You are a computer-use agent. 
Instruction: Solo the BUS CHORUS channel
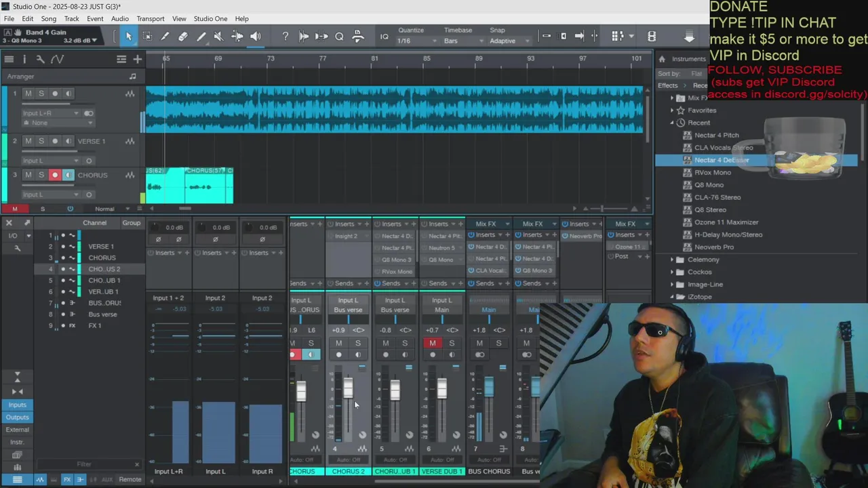[498, 343]
